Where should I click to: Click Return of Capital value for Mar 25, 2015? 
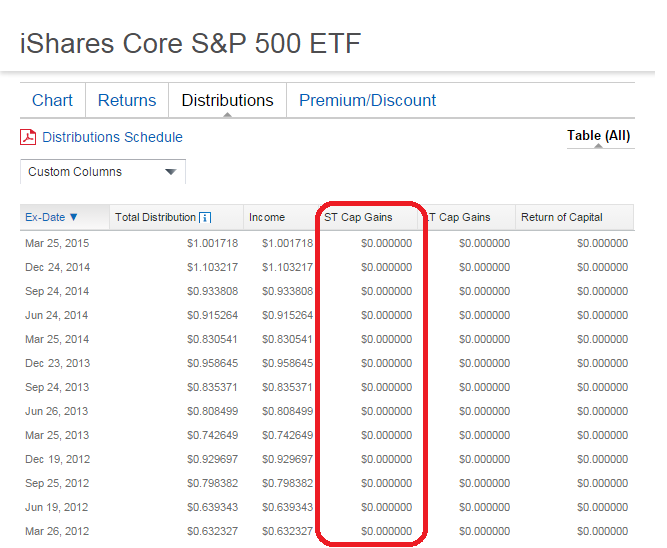point(603,243)
